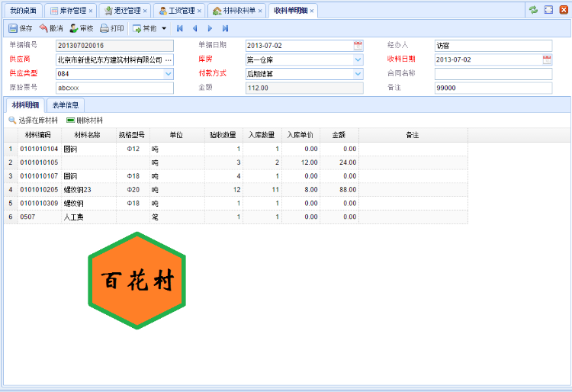Click the 打印 print button
This screenshot has height=392, width=572.
pos(111,28)
